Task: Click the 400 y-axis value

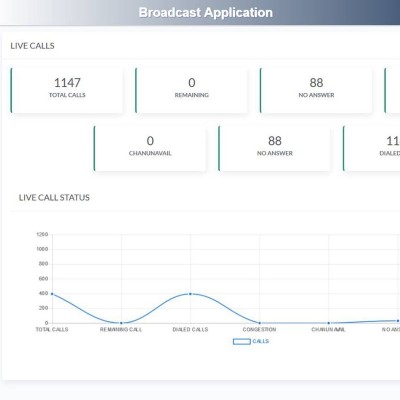Action: [x=44, y=293]
